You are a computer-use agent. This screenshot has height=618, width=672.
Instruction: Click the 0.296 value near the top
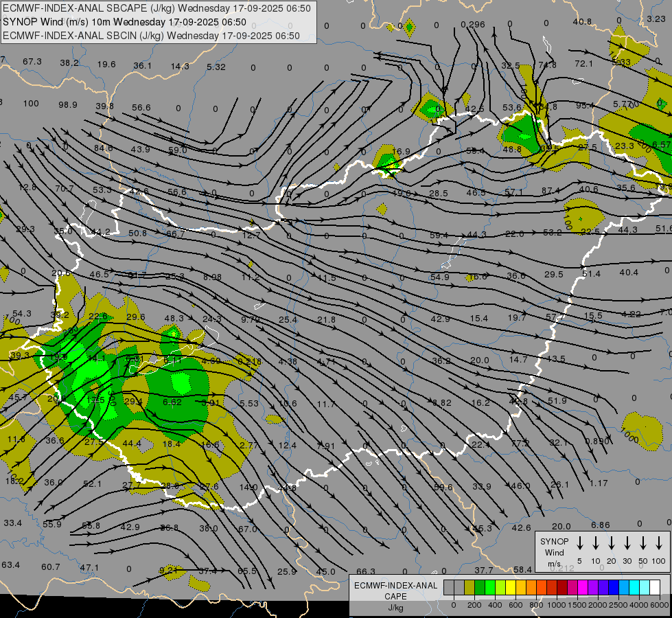click(473, 25)
